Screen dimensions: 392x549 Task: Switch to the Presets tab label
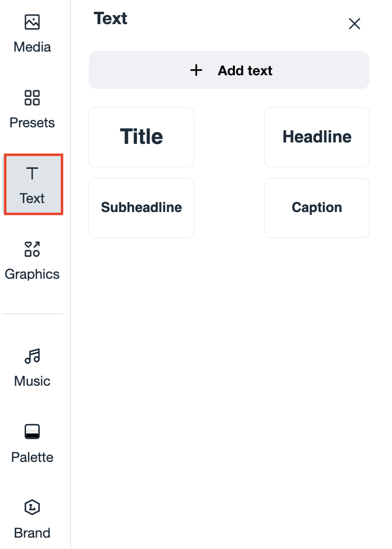point(32,123)
